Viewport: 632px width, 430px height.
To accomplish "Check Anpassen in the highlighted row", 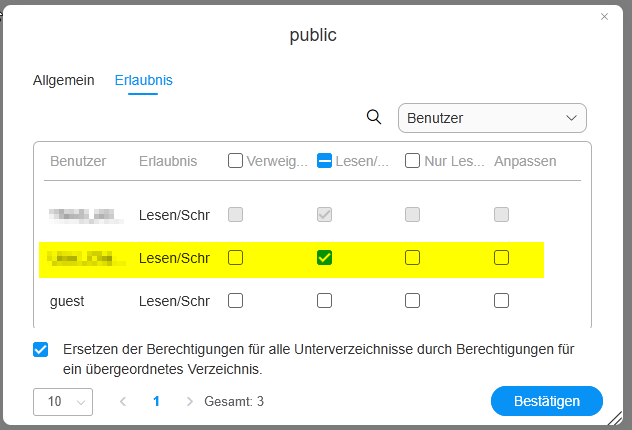I will [501, 258].
